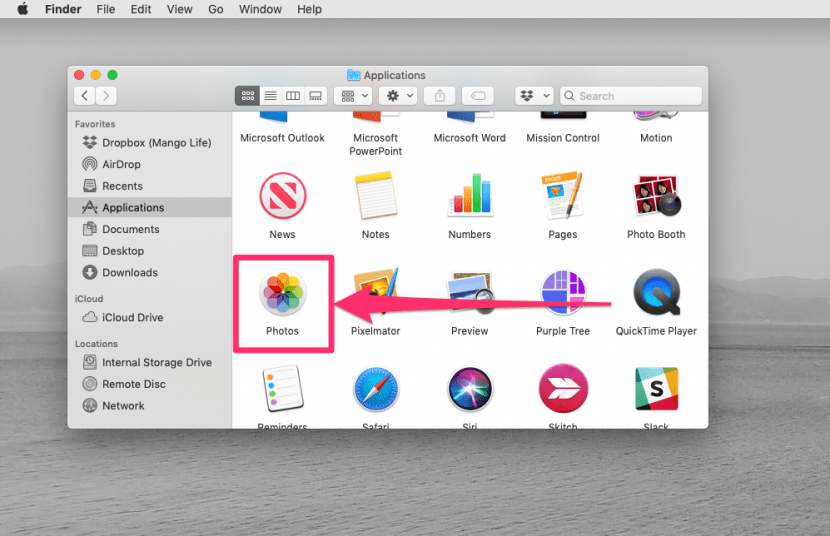This screenshot has height=536, width=830.
Task: Select the Mission Control label
Action: [x=563, y=138]
